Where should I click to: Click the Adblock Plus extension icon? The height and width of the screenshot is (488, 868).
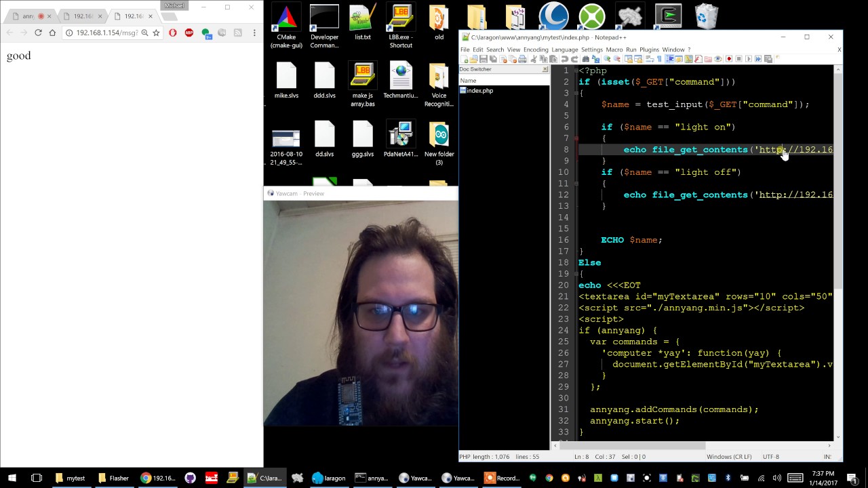click(189, 33)
